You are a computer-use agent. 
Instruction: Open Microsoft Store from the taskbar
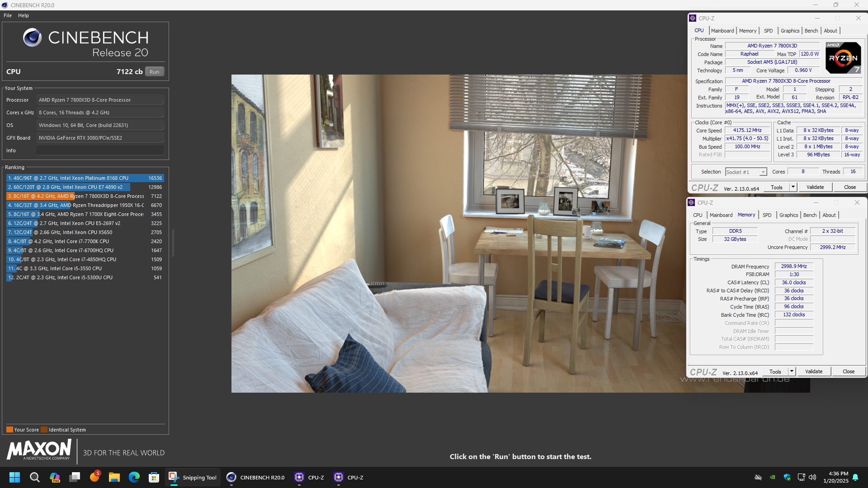[154, 477]
